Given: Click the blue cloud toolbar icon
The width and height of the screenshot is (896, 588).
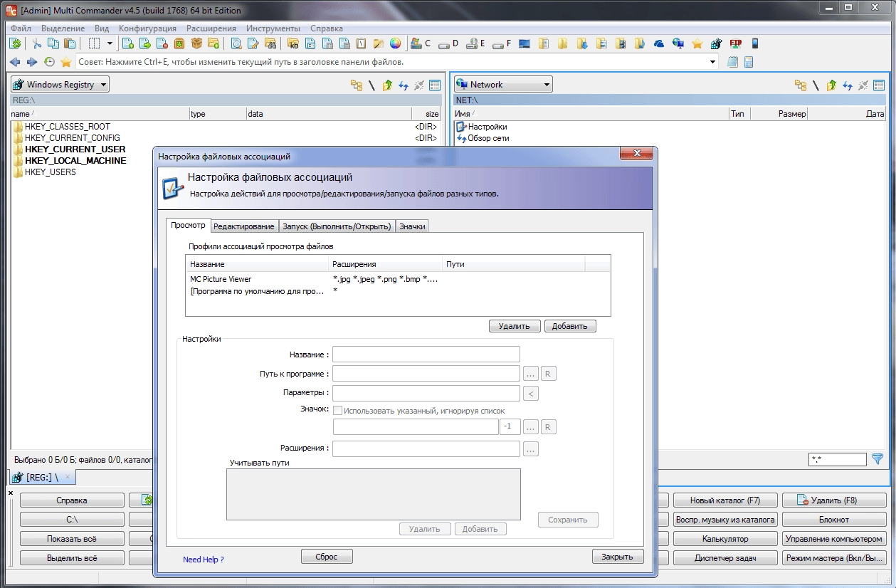Looking at the screenshot, I should [x=659, y=43].
